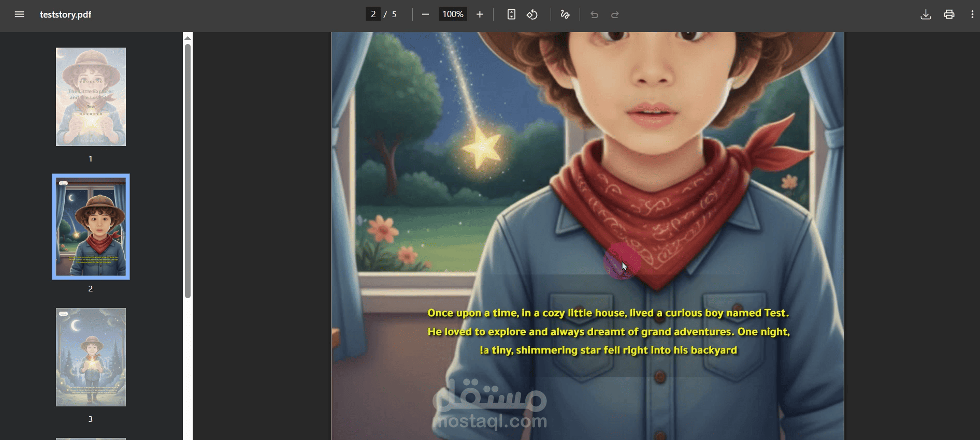Screen dimensions: 980x440
Task: Open the more actions menu
Action: 972,14
